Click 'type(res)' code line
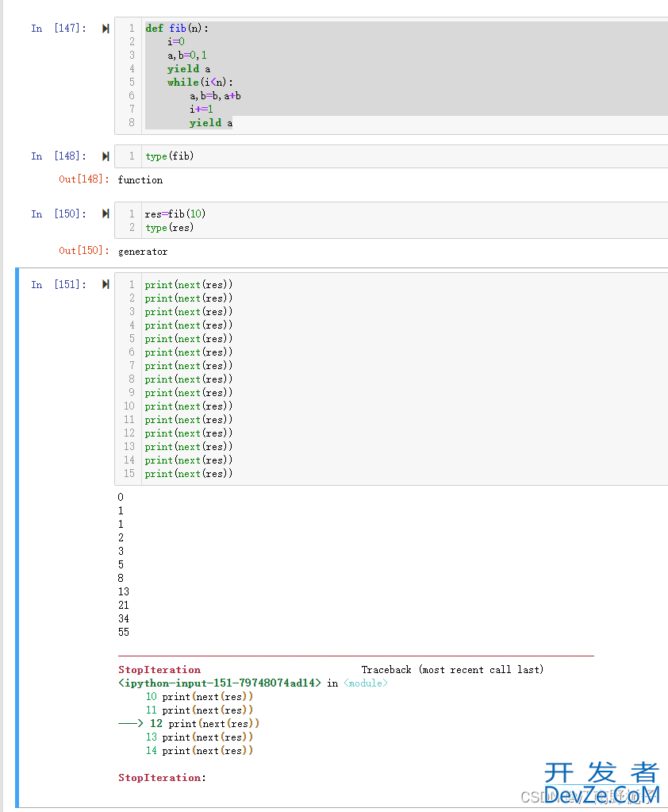 click(x=170, y=228)
